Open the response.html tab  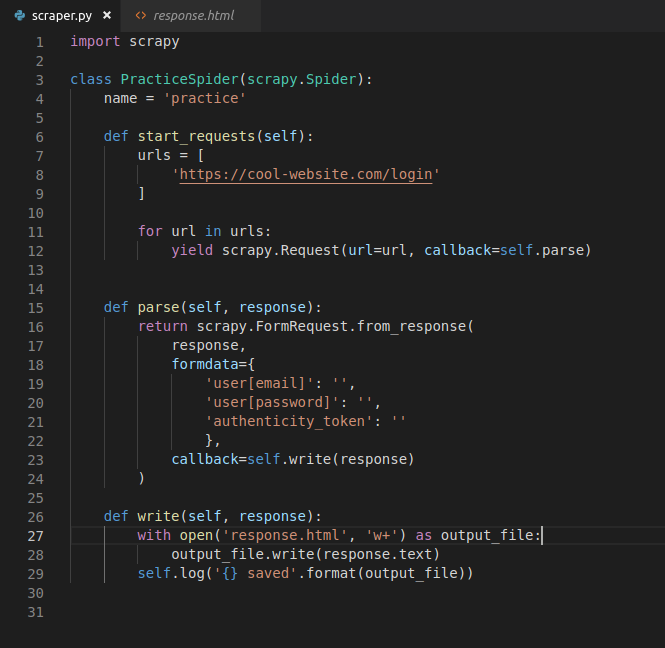tap(191, 16)
